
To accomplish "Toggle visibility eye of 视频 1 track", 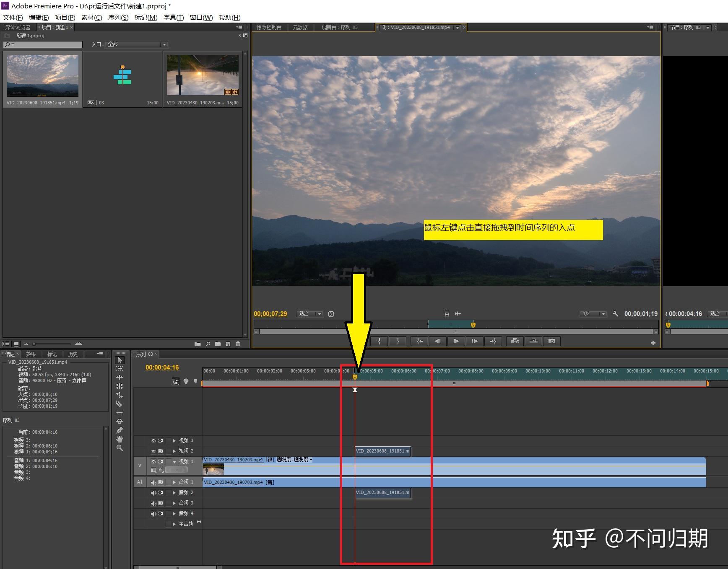I will pos(153,462).
